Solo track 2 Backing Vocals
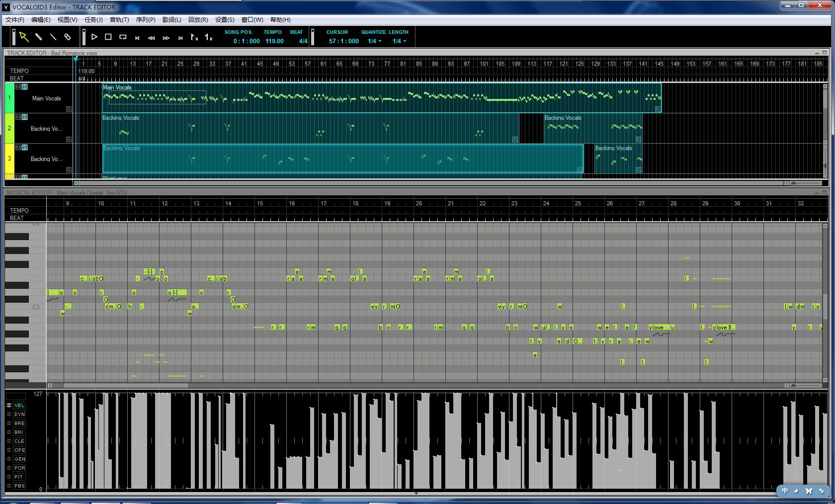The image size is (835, 504). 25,117
